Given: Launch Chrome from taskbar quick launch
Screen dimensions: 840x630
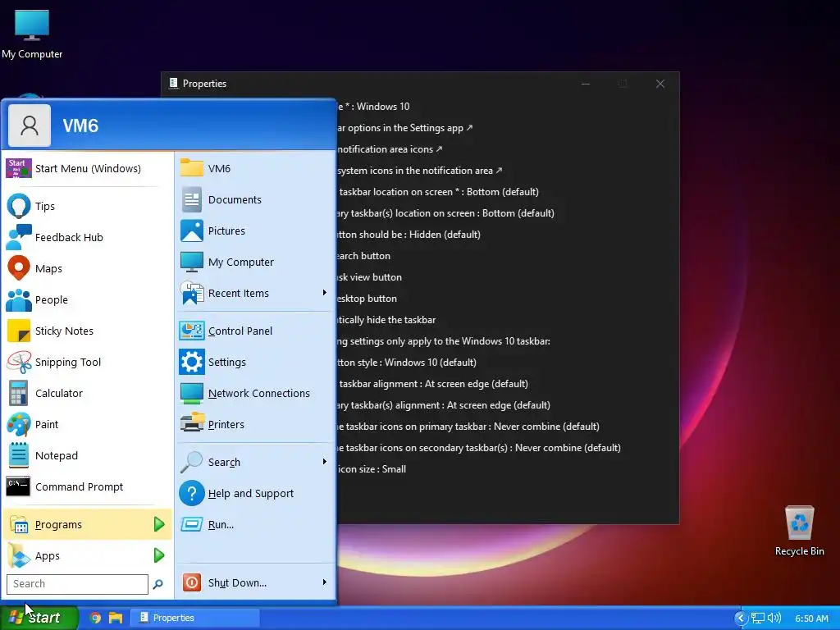Looking at the screenshot, I should pyautogui.click(x=96, y=619).
